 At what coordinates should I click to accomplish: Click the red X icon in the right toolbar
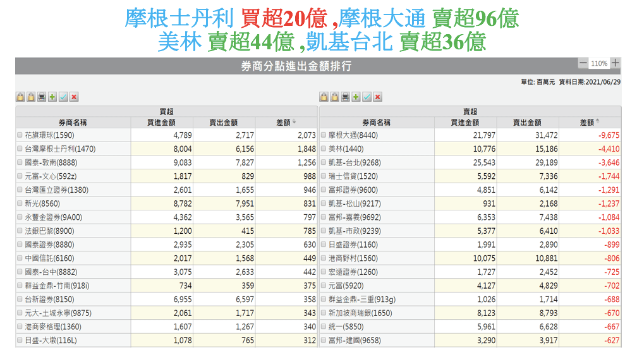[378, 97]
